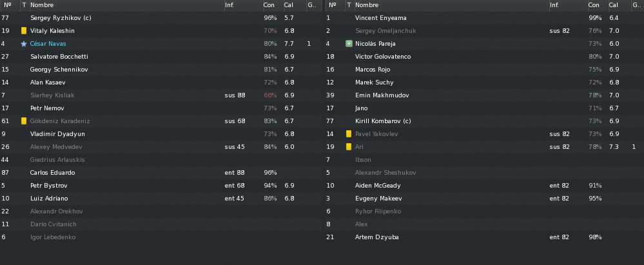Select Kirill Kombarov (c) row
The image size is (644, 265).
click(x=484, y=121)
